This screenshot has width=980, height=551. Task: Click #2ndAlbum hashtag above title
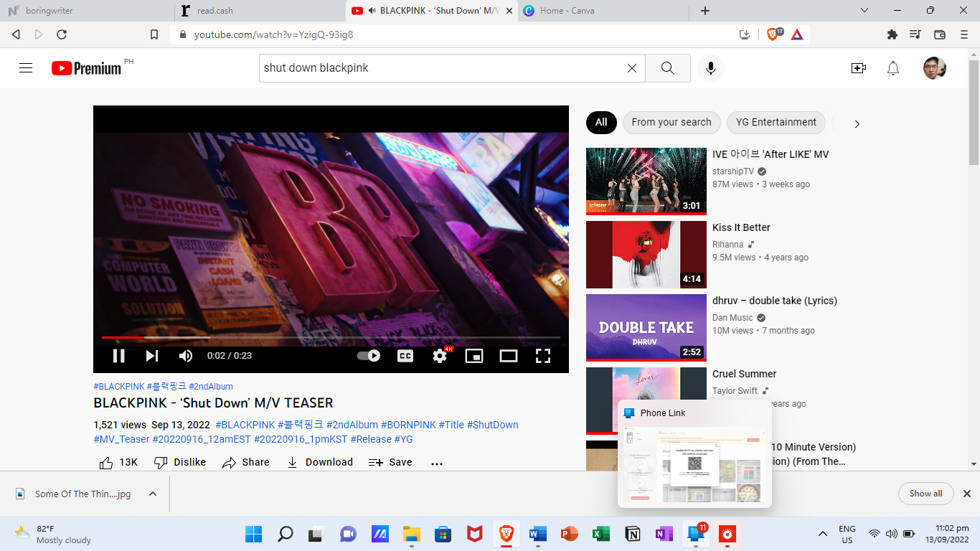coord(211,387)
